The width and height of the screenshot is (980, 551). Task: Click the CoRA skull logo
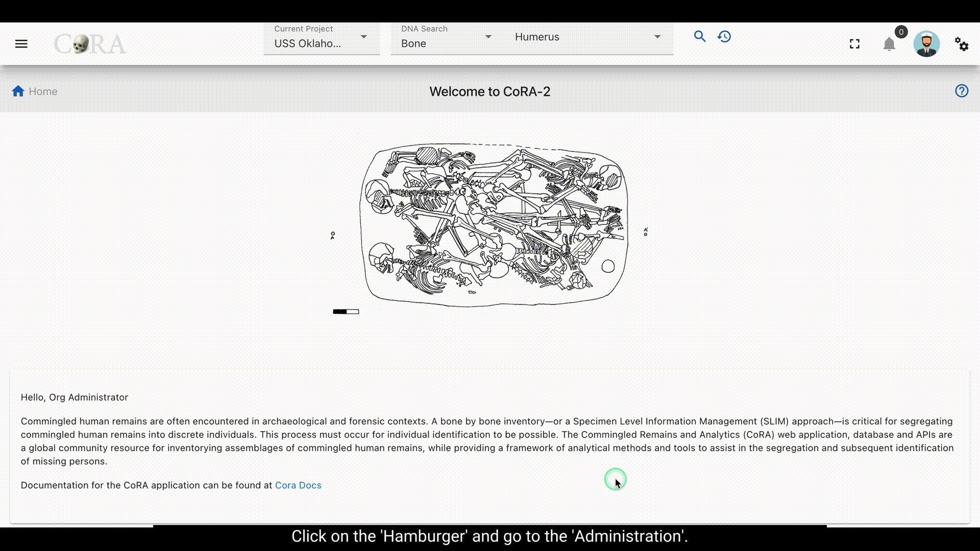tap(90, 44)
